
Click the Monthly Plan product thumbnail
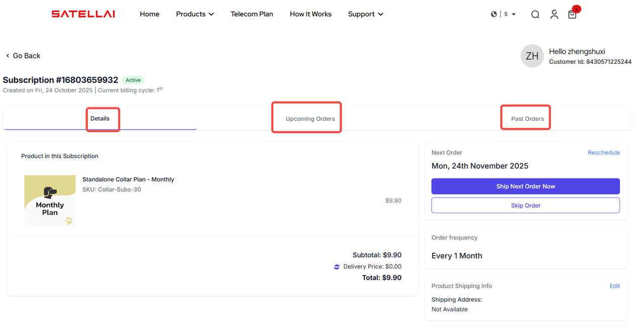pyautogui.click(x=50, y=200)
